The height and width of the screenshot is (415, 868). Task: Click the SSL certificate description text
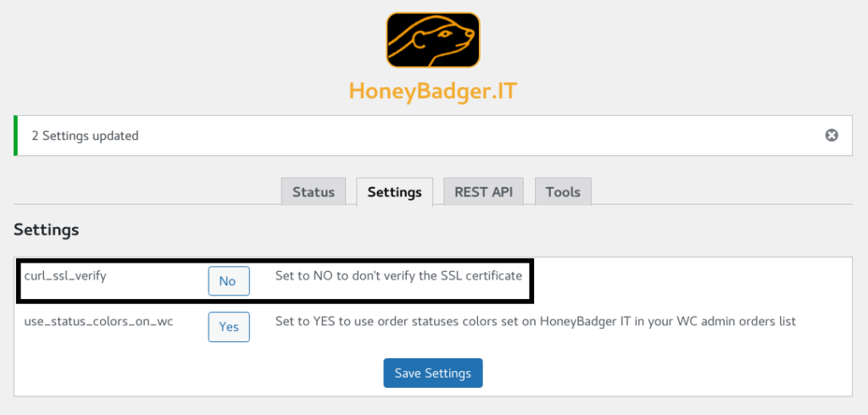pyautogui.click(x=398, y=275)
